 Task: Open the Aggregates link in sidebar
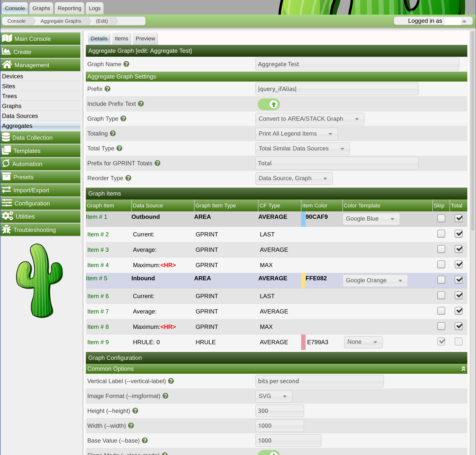(17, 126)
